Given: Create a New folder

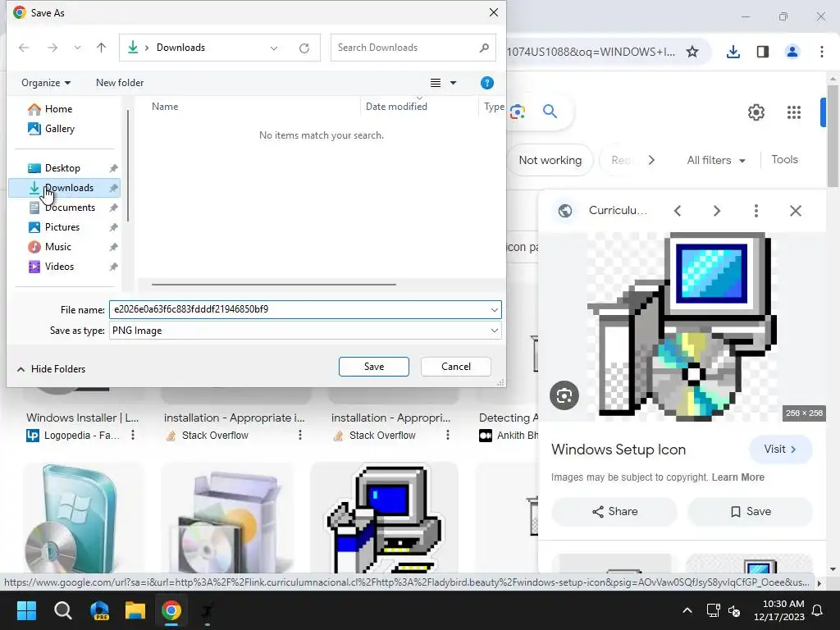Looking at the screenshot, I should pyautogui.click(x=120, y=83).
